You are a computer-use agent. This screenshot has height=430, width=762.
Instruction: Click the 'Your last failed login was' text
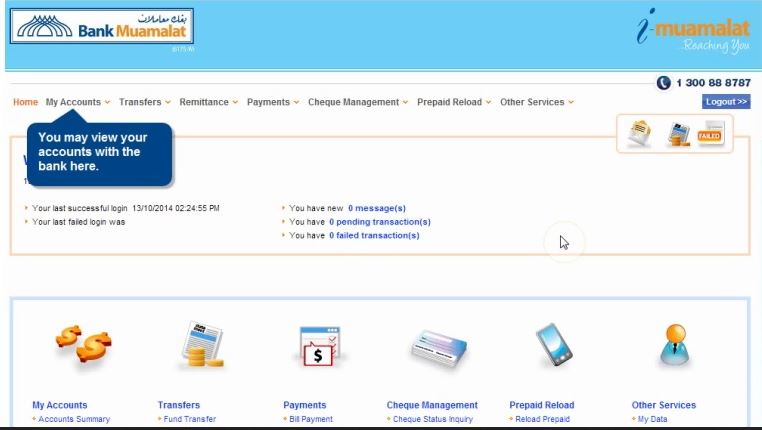[x=78, y=222]
